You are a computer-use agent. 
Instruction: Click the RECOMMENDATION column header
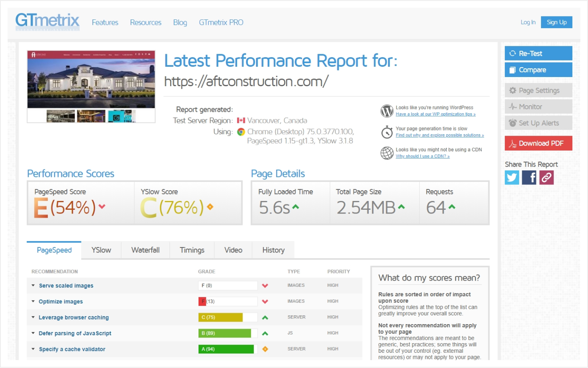55,272
